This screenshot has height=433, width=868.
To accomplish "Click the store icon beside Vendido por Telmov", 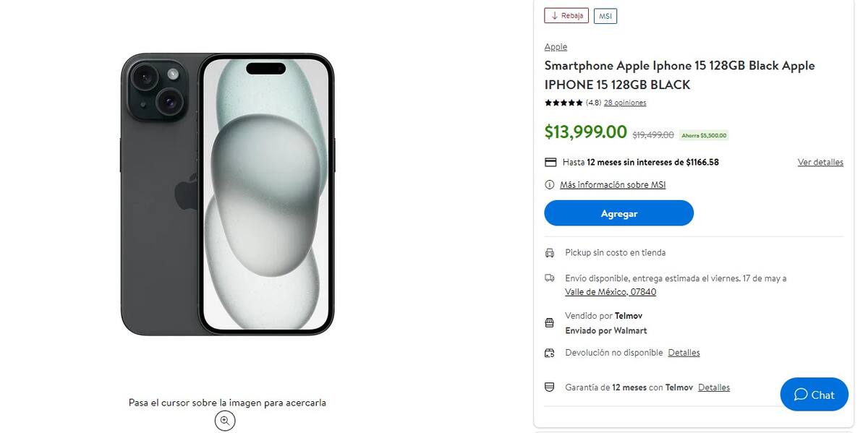I will click(550, 323).
